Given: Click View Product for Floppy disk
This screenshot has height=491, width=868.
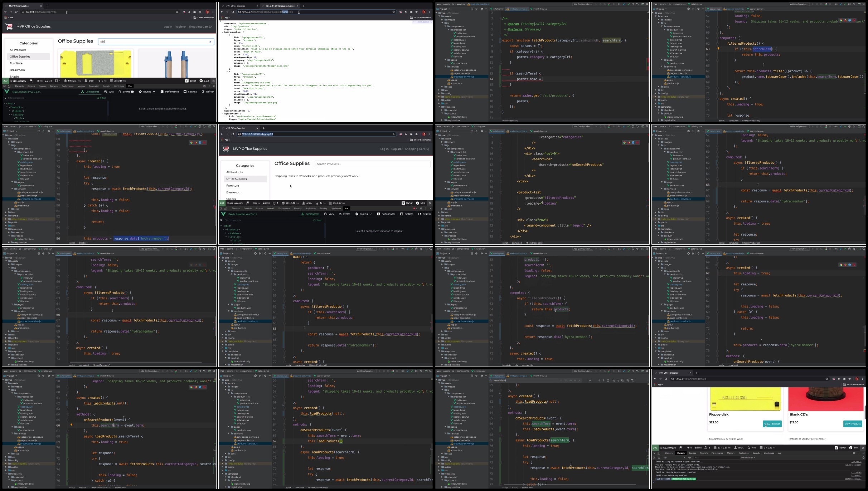Looking at the screenshot, I should click(772, 424).
